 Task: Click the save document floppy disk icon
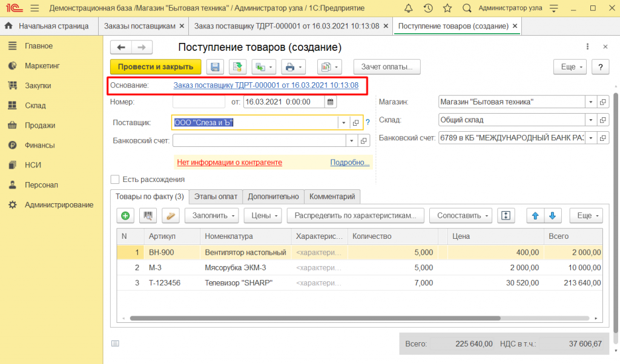[x=216, y=67]
